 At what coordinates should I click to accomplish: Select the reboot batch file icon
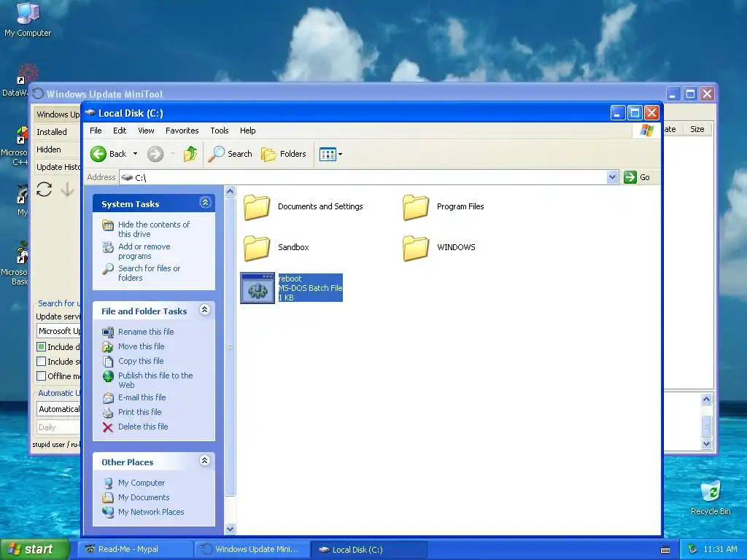[258, 288]
